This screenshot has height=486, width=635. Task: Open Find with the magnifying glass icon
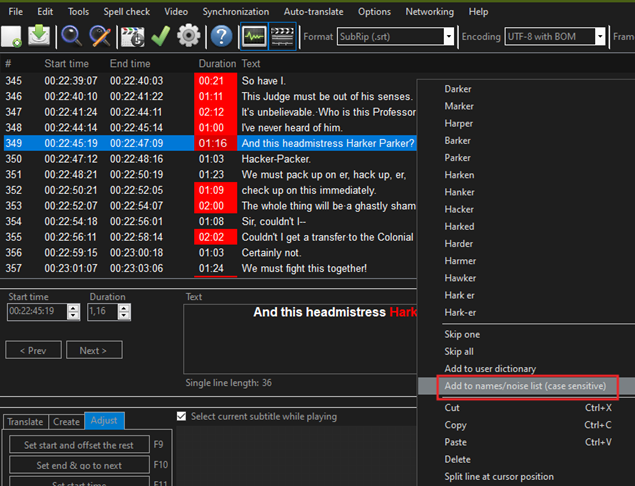pos(71,36)
